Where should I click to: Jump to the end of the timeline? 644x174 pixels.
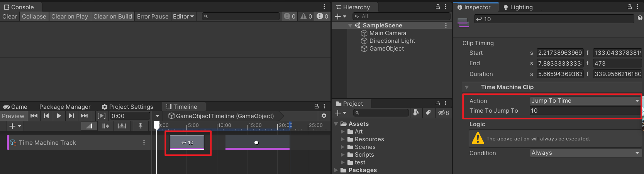84,116
